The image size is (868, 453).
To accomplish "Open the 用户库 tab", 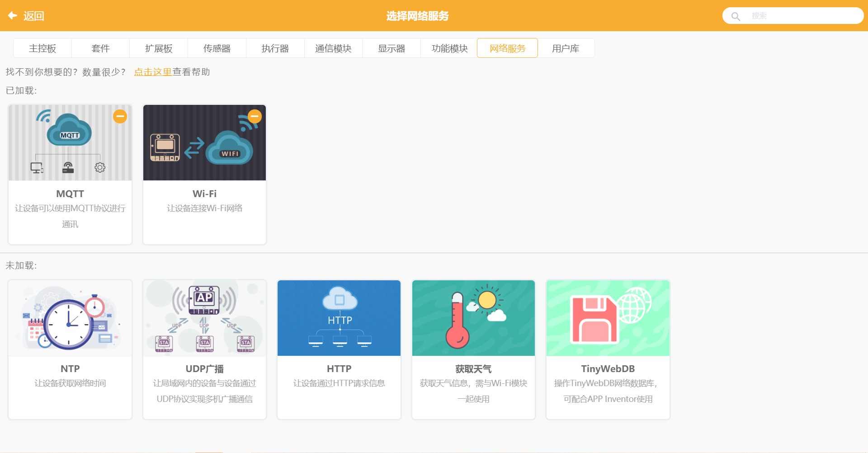I will point(566,48).
